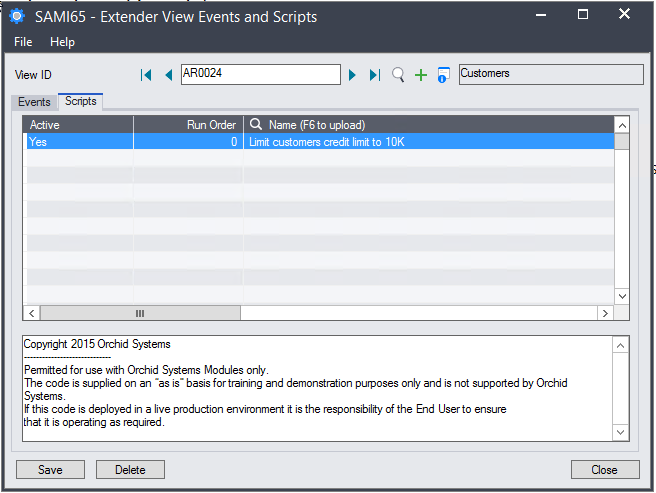This screenshot has width=656, height=493.
Task: Select the 'Limit customers credit limit to 10K' row
Action: pos(326,142)
